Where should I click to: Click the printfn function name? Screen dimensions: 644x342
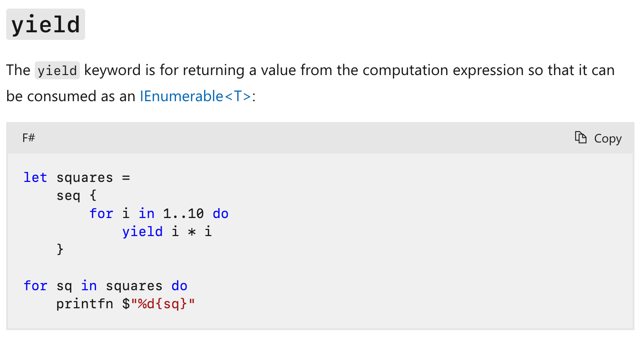(x=85, y=304)
